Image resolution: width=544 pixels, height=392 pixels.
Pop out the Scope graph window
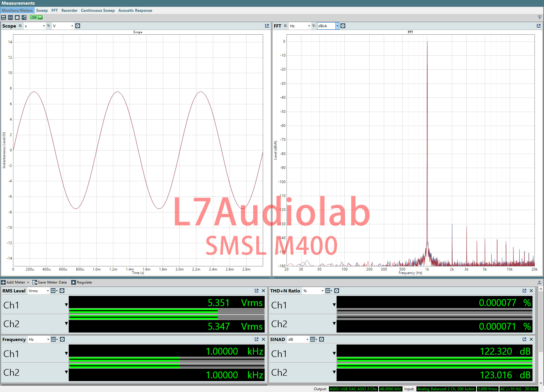pos(267,26)
